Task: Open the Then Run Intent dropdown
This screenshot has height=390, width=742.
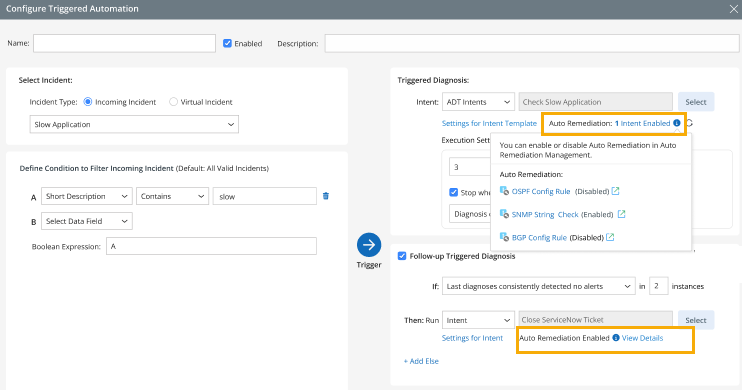Action: pyautogui.click(x=478, y=320)
